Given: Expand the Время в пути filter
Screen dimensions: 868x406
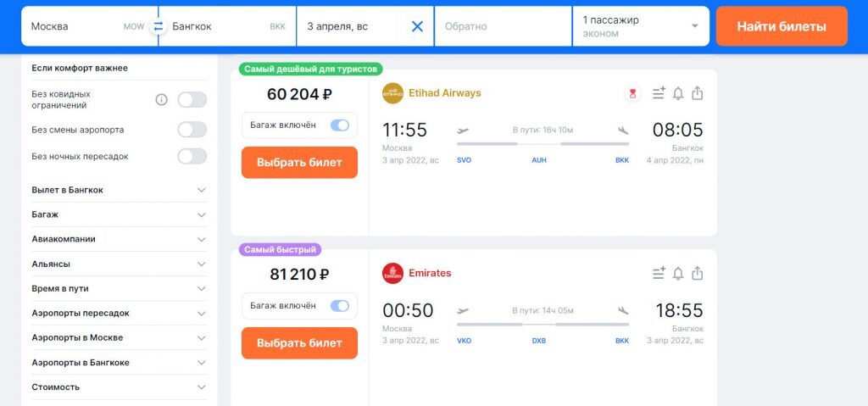Looking at the screenshot, I should (119, 288).
